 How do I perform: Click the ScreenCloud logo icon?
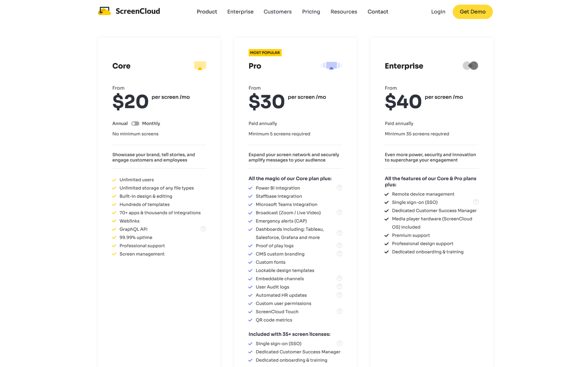click(104, 11)
